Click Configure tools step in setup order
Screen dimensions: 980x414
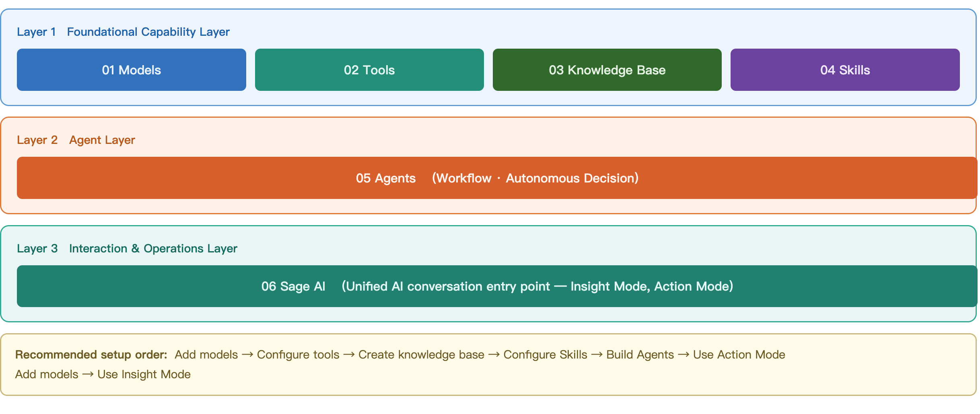(298, 355)
